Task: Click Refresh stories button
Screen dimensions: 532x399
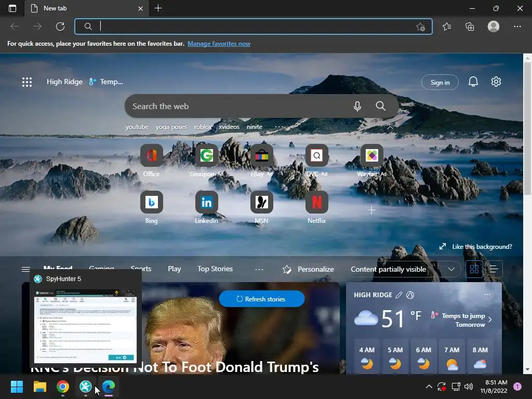Action: tap(262, 299)
